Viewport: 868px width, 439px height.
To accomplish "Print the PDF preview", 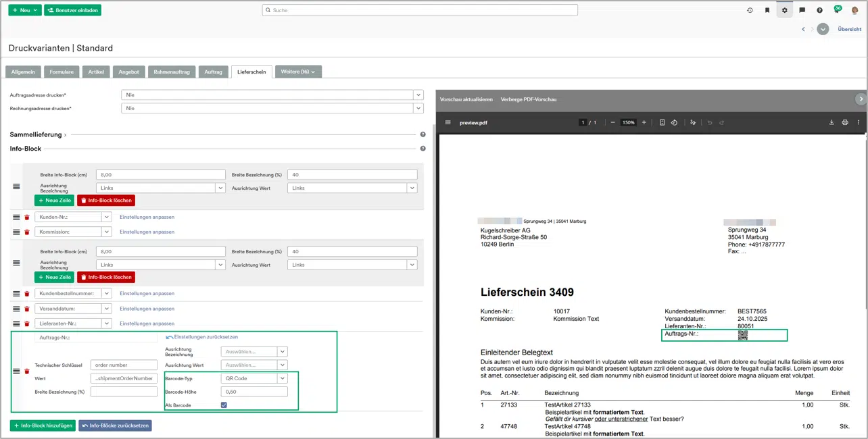I will [x=845, y=122].
